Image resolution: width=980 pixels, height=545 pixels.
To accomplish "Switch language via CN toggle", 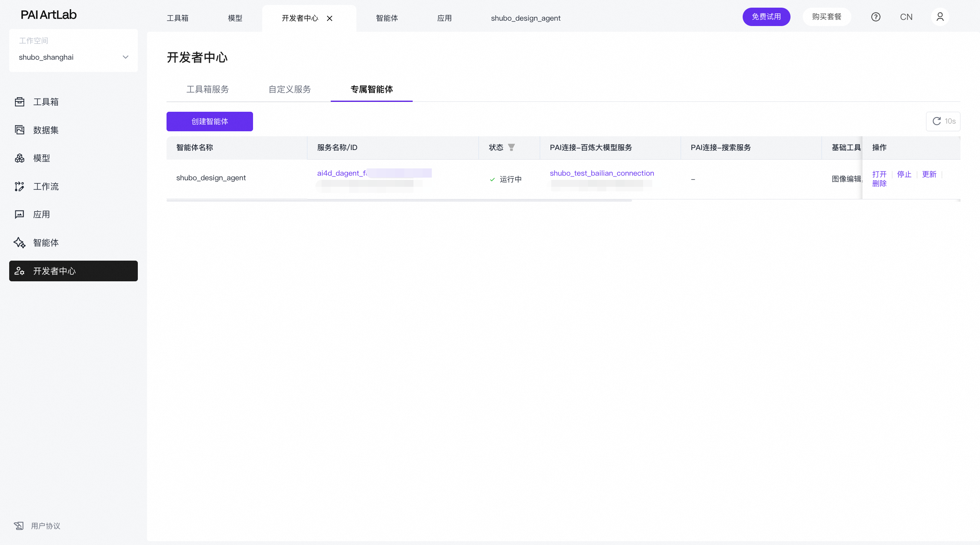I will [906, 17].
